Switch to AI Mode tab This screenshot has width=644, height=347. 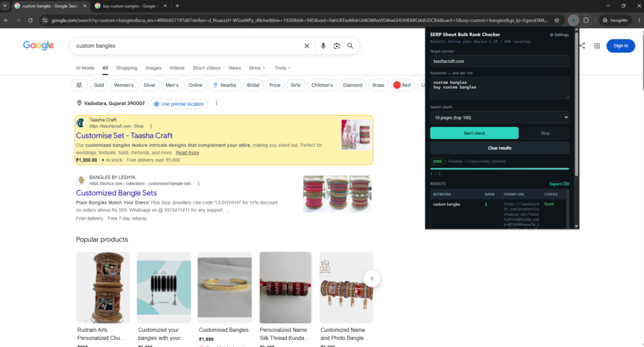pyautogui.click(x=85, y=68)
